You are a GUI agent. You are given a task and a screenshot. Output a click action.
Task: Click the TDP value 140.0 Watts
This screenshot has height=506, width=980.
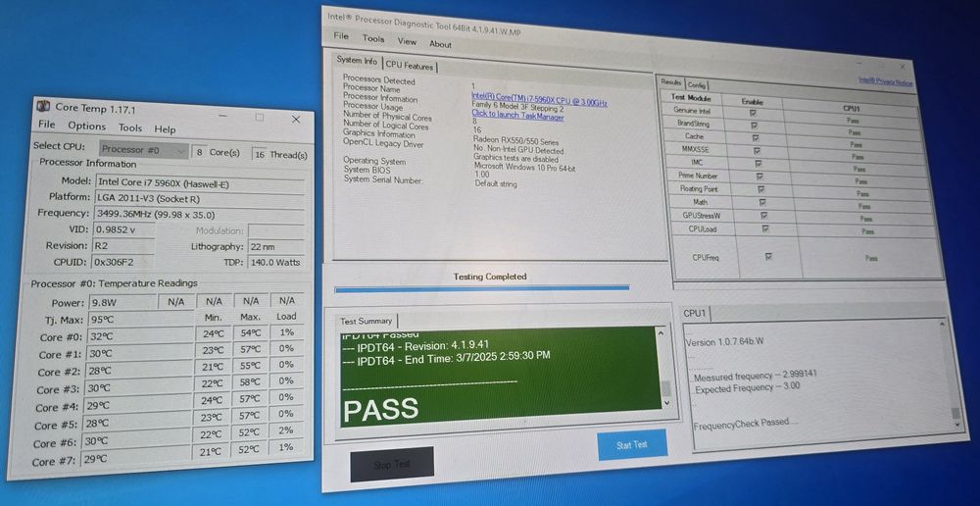pos(275,262)
